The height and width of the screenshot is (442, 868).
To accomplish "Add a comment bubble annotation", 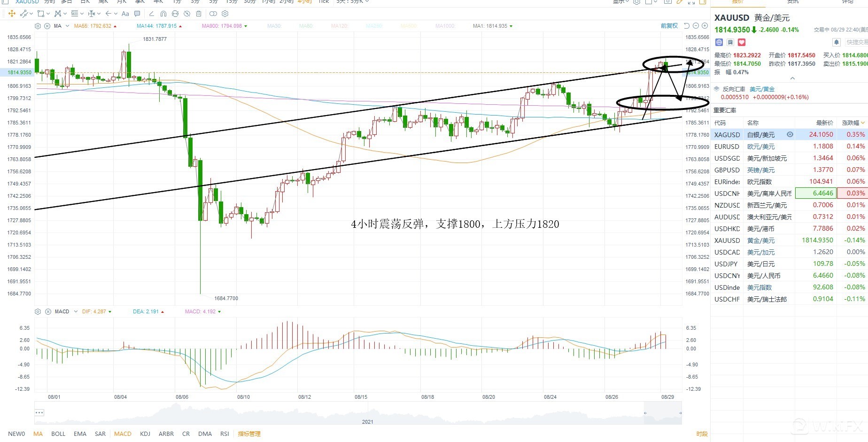I will tap(137, 14).
